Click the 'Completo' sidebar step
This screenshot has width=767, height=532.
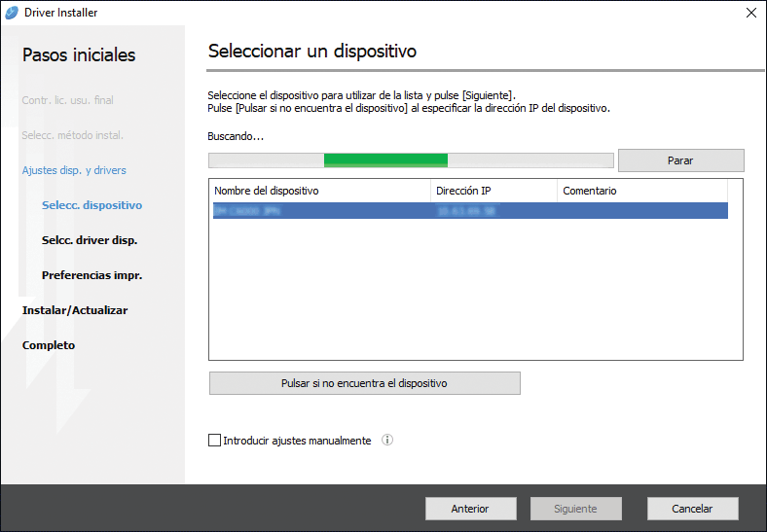(x=49, y=345)
